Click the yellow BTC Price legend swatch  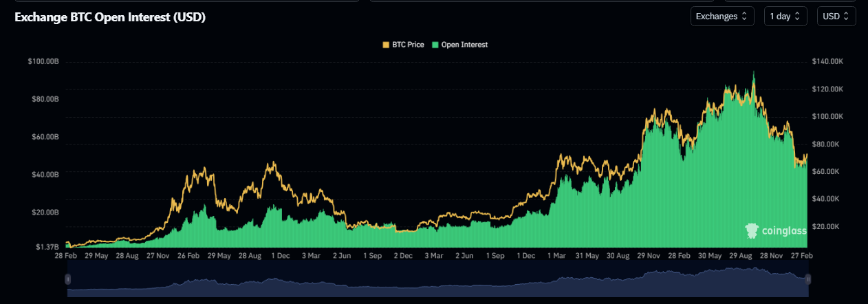pos(386,45)
